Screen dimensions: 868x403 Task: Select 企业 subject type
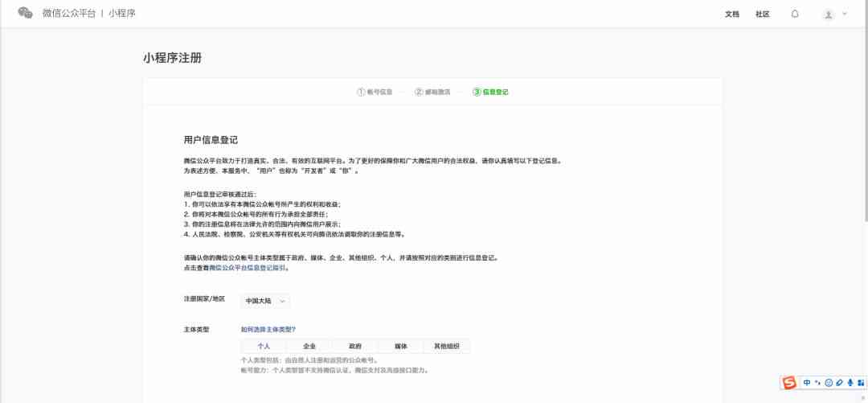pos(309,347)
